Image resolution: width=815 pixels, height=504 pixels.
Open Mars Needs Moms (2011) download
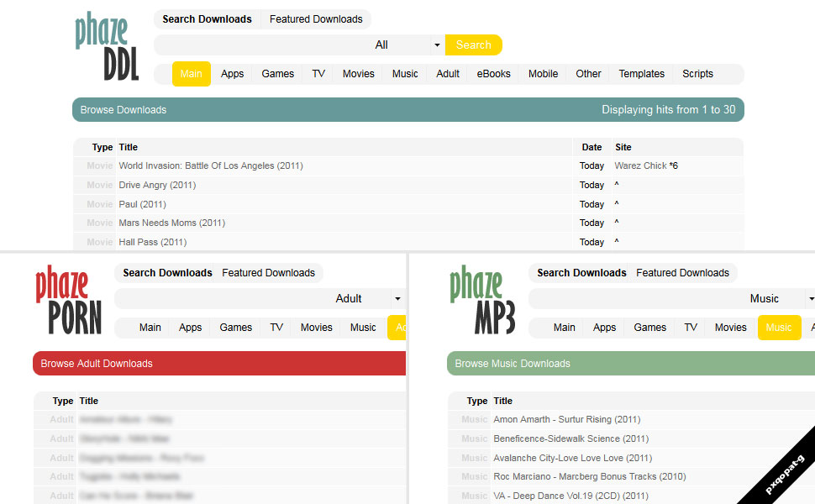click(171, 223)
